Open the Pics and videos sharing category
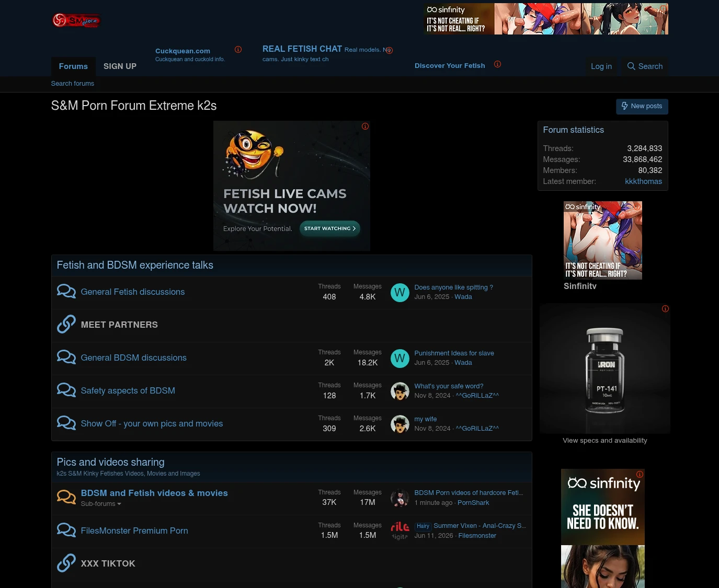 pyautogui.click(x=111, y=462)
